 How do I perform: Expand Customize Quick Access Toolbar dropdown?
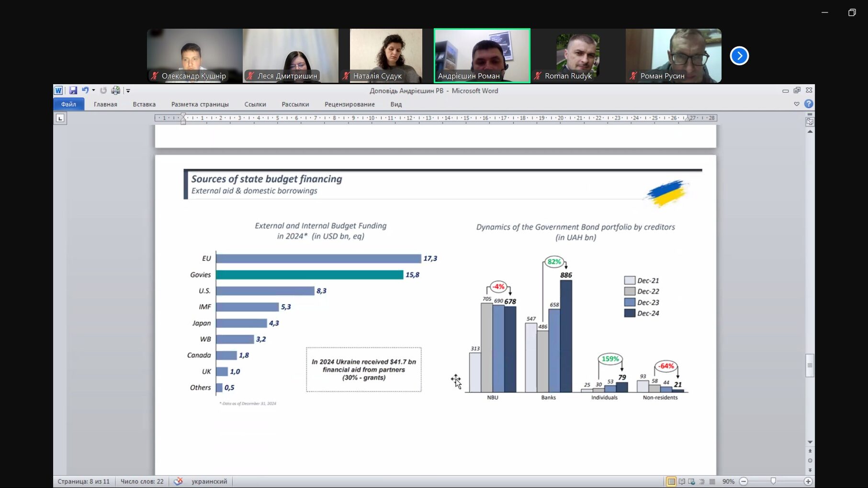[128, 90]
